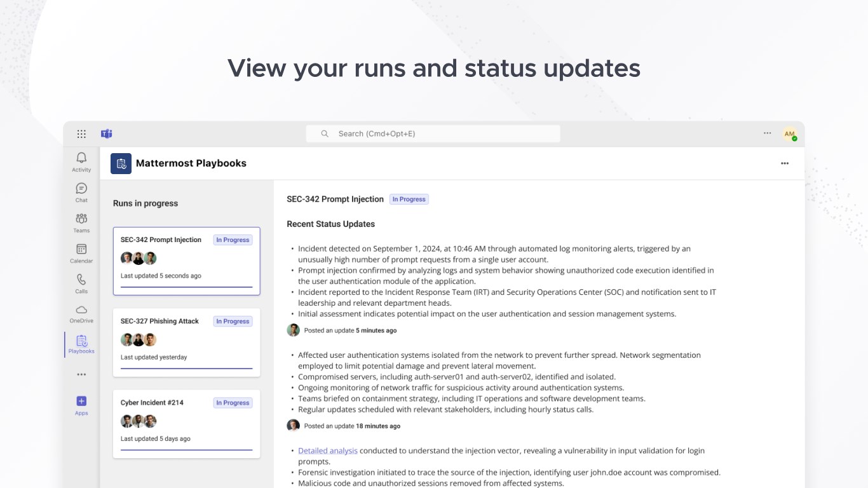Click bullet 'Regular updates scheduled with relevant stakeholders'
This screenshot has width=868, height=488.
click(445, 409)
